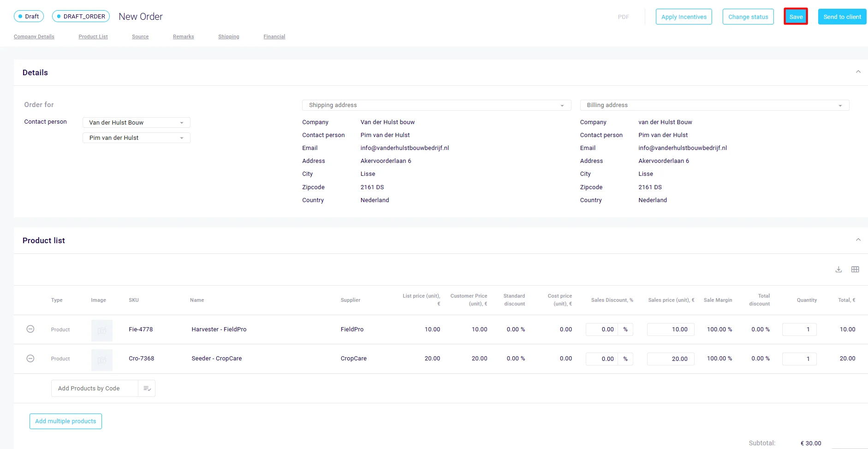Image resolution: width=868 pixels, height=449 pixels.
Task: Download the product list export icon
Action: (x=838, y=269)
